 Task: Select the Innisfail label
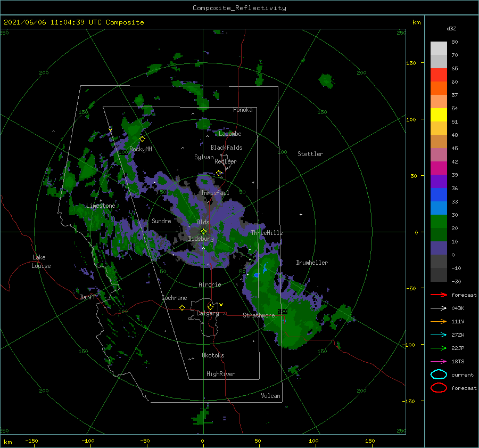pos(215,193)
